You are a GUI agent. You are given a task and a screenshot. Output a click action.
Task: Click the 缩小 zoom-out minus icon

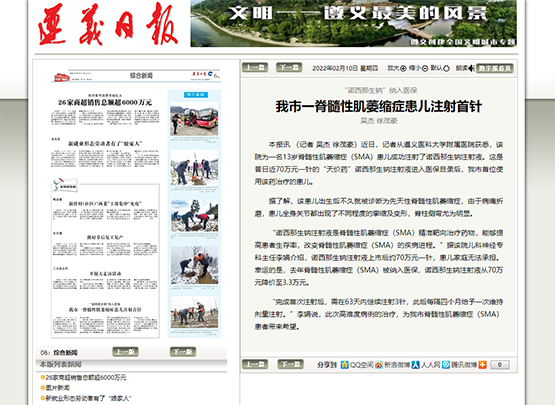(x=425, y=68)
